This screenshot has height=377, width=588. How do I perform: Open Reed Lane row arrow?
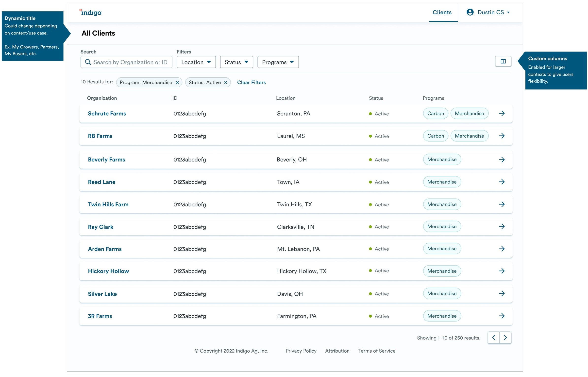coord(502,182)
